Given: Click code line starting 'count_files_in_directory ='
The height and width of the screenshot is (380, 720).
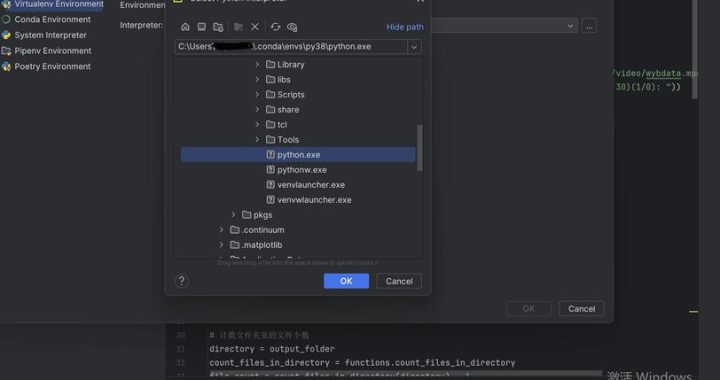Looking at the screenshot, I should [x=362, y=363].
